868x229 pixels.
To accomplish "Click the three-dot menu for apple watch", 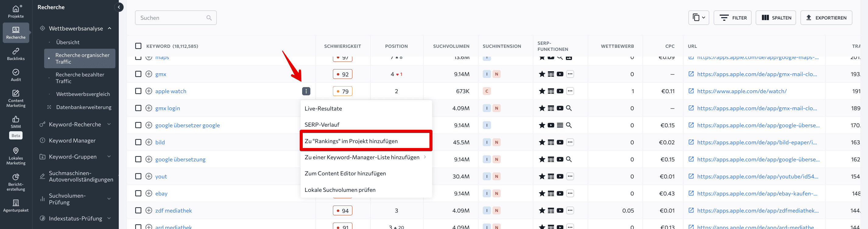I will 306,91.
